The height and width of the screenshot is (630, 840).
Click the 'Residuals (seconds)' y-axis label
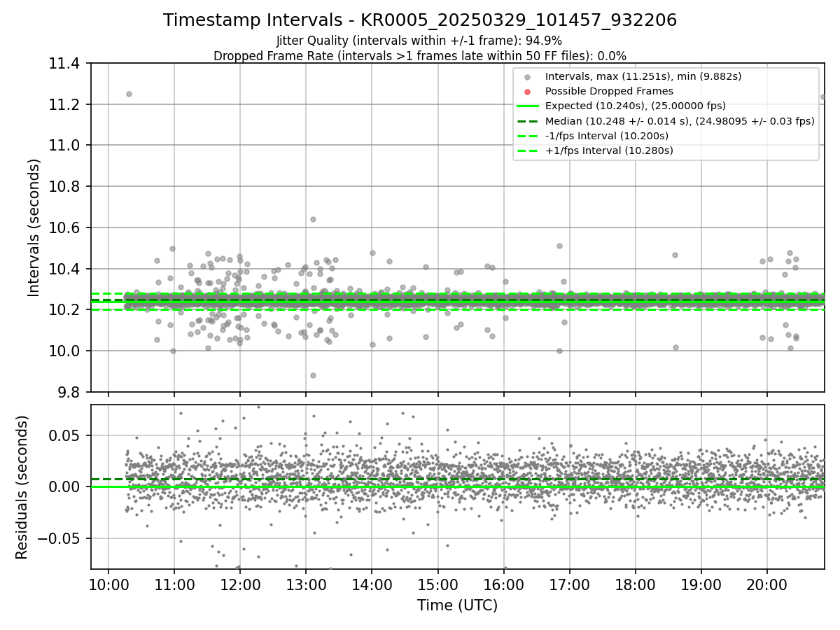point(22,487)
